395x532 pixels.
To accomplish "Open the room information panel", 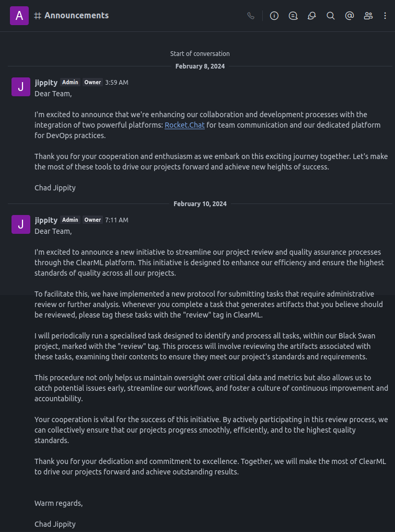I will point(274,16).
